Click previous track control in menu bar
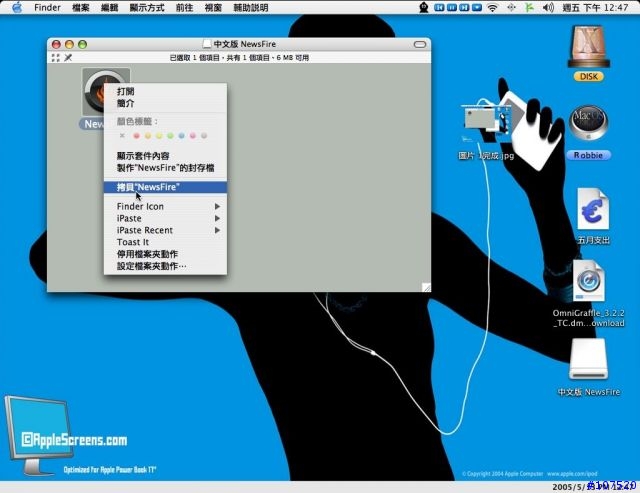 click(439, 7)
